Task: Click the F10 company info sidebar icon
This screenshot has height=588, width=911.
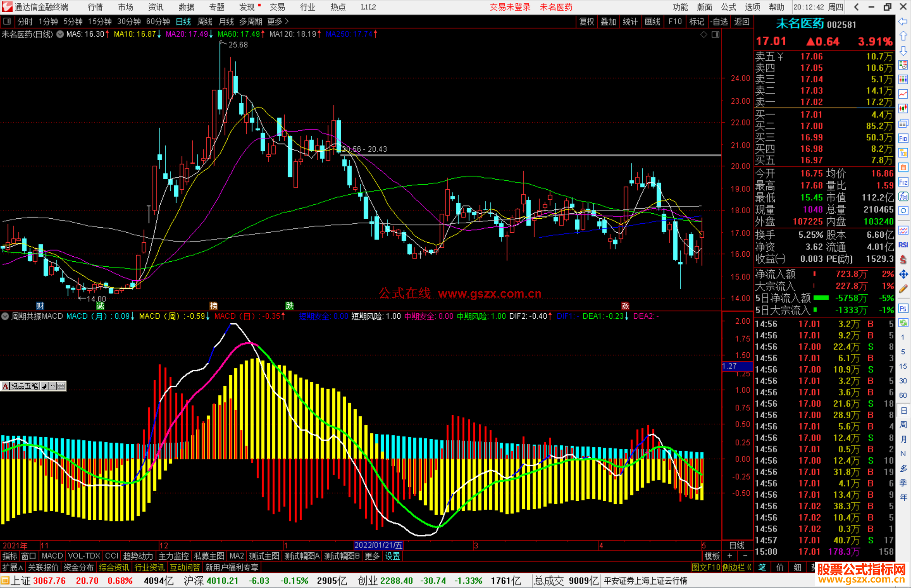Action: 903,138
